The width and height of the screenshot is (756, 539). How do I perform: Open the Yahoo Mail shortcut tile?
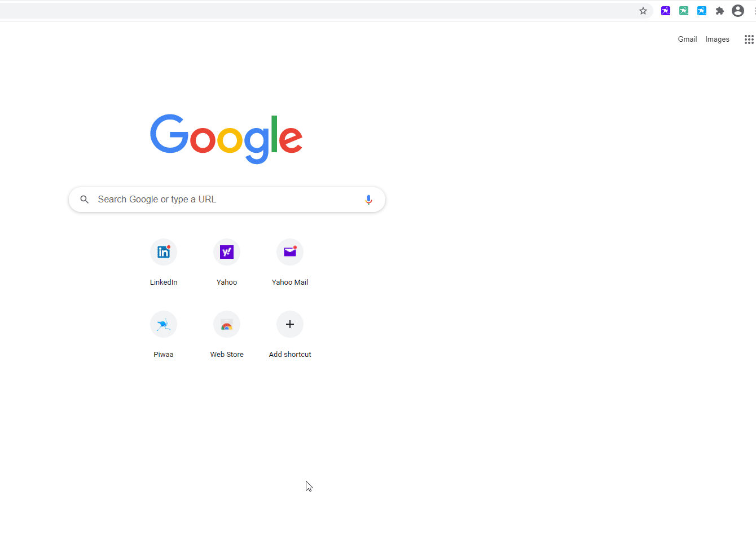(290, 262)
